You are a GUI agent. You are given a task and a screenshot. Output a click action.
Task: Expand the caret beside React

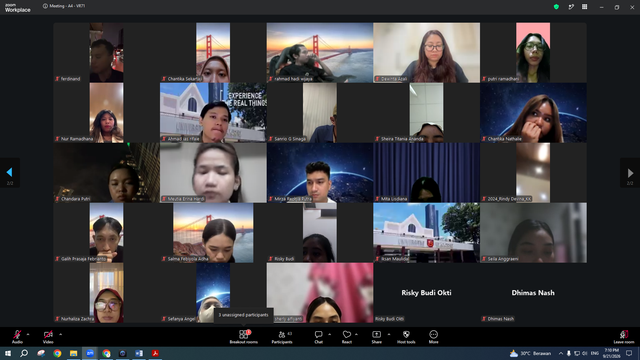click(x=356, y=334)
